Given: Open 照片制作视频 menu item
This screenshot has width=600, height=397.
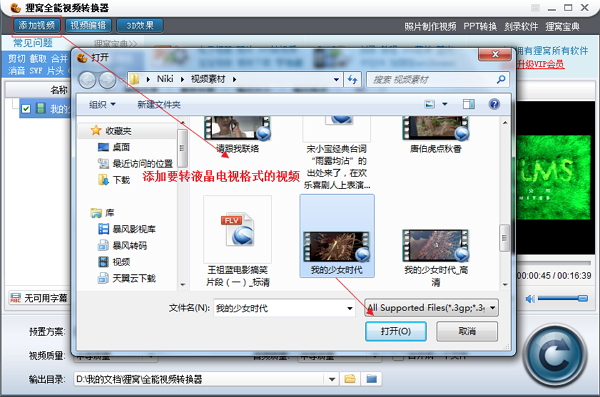Looking at the screenshot, I should (430, 26).
